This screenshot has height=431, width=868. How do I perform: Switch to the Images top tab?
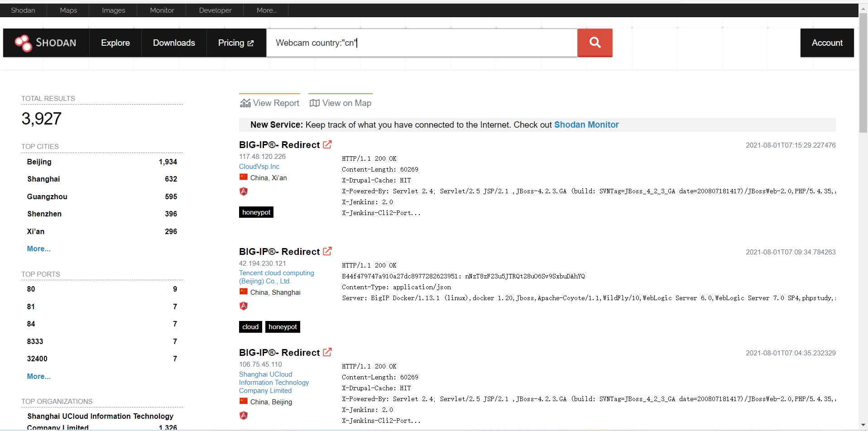coord(113,10)
